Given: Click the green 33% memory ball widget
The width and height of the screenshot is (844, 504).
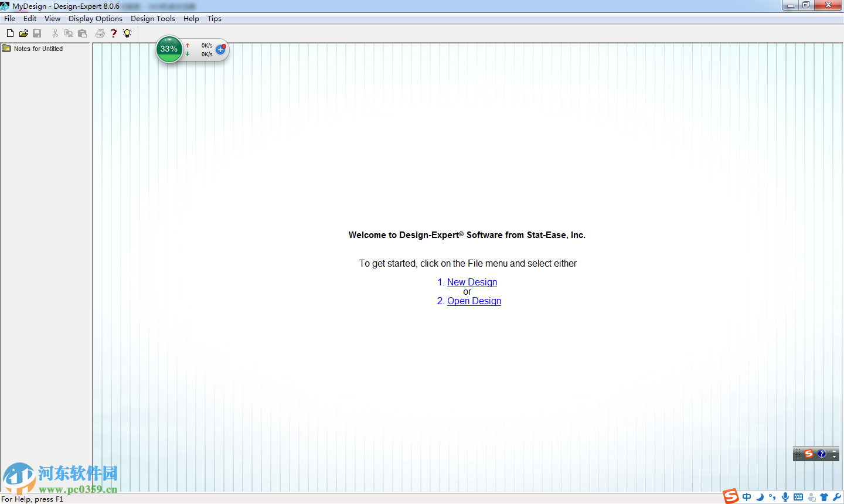Looking at the screenshot, I should [169, 49].
